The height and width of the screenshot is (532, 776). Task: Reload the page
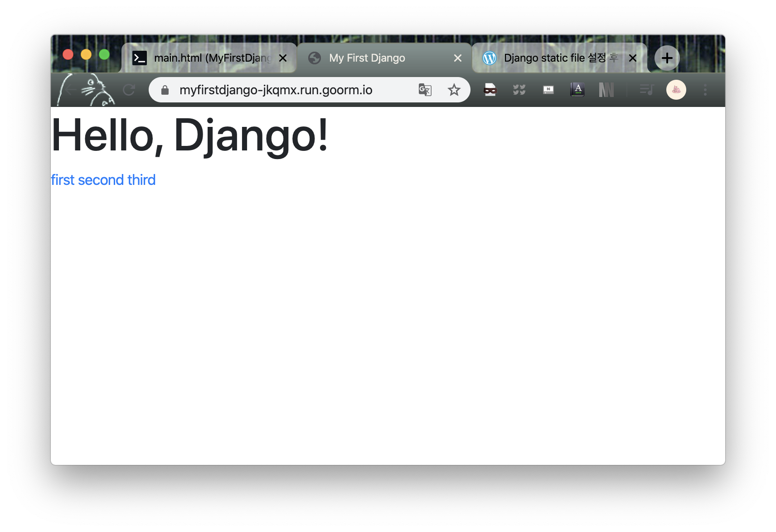pyautogui.click(x=129, y=90)
